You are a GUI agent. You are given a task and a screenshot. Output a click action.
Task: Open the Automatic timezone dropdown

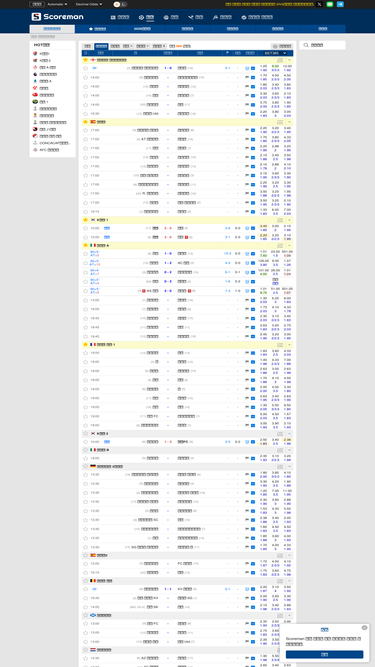[57, 4]
